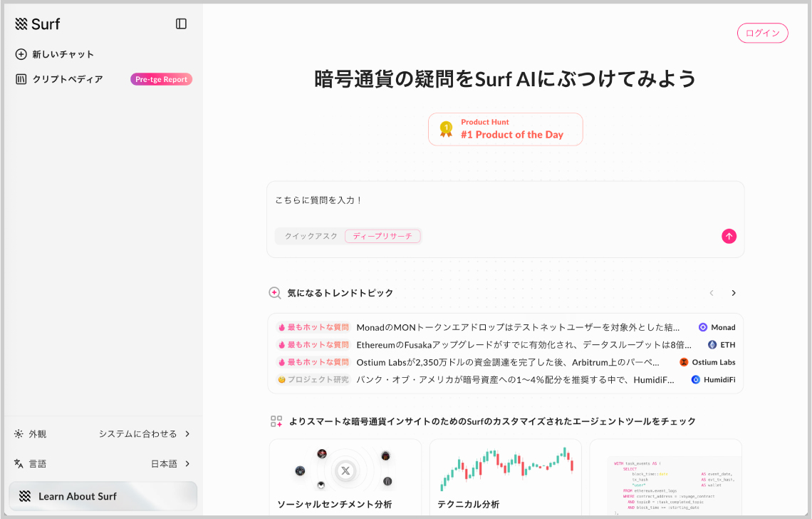This screenshot has width=812, height=519.
Task: Click the Product Hunt medal icon
Action: (x=446, y=128)
